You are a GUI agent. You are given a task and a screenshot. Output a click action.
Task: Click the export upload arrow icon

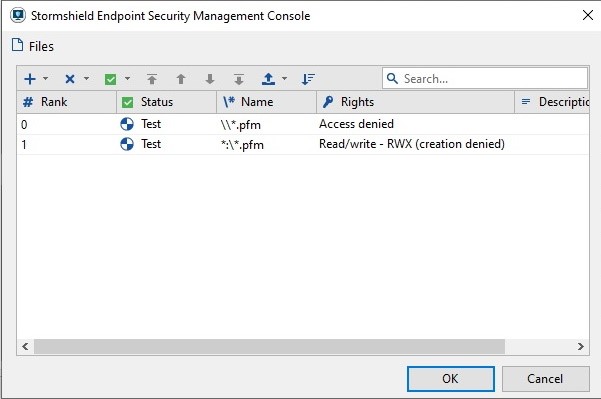click(x=268, y=79)
